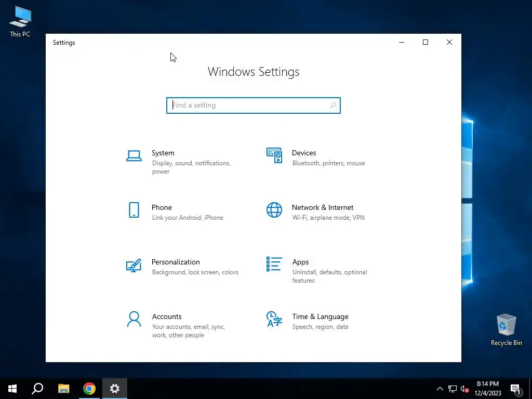Open taskbar search magnifier
This screenshot has width=532, height=399.
pyautogui.click(x=37, y=389)
